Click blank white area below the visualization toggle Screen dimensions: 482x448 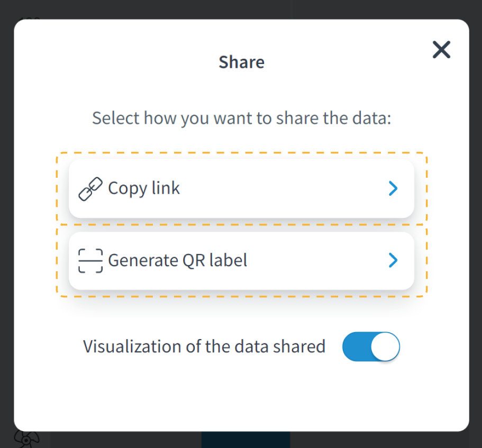[x=241, y=397]
